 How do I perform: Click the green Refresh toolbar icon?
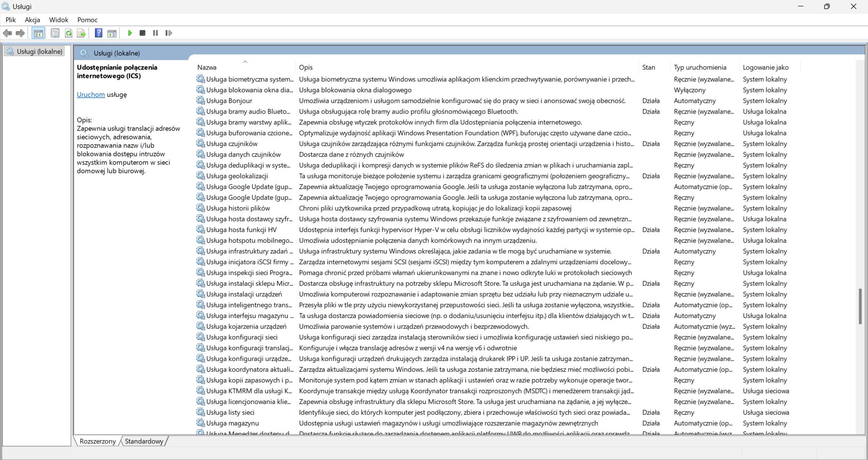point(69,33)
